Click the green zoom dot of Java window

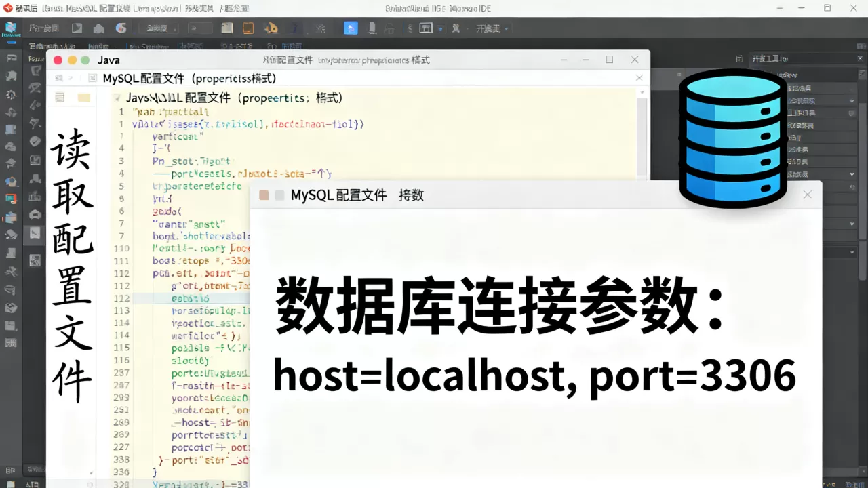coord(85,60)
